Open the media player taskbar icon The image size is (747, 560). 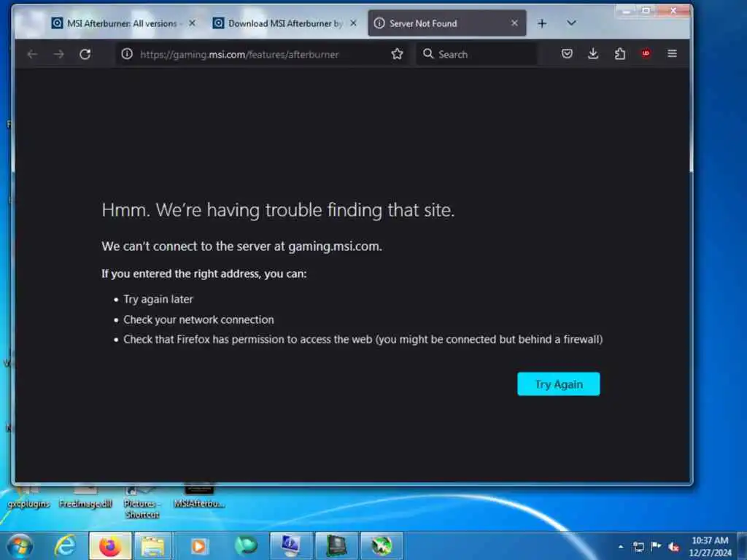[x=198, y=545]
